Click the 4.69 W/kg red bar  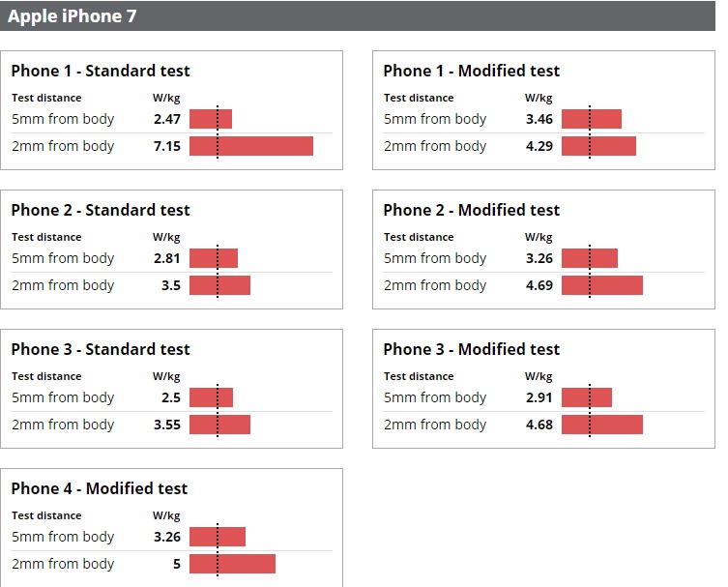[602, 285]
